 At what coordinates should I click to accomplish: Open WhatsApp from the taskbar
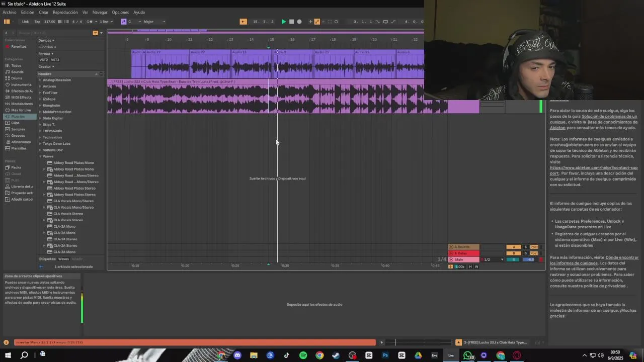(x=468, y=355)
